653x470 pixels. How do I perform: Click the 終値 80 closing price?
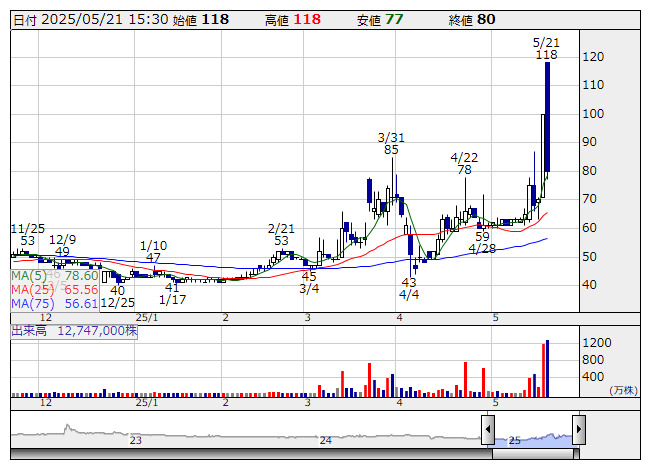click(x=472, y=20)
